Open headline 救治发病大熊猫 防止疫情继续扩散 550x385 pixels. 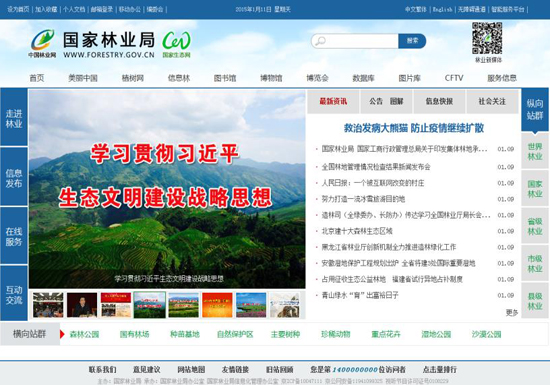click(414, 128)
